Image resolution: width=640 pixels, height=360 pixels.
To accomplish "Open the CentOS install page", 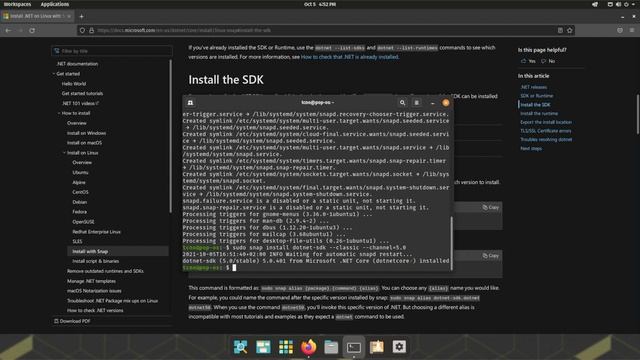I will pos(80,192).
